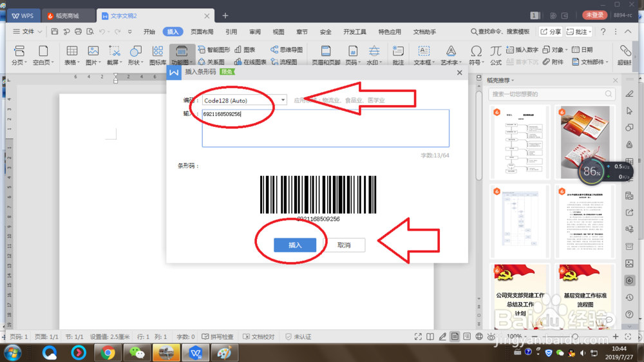Screen dimensions: 644x362
Task: Click the 符号 symbol icon
Action: coord(476,55)
